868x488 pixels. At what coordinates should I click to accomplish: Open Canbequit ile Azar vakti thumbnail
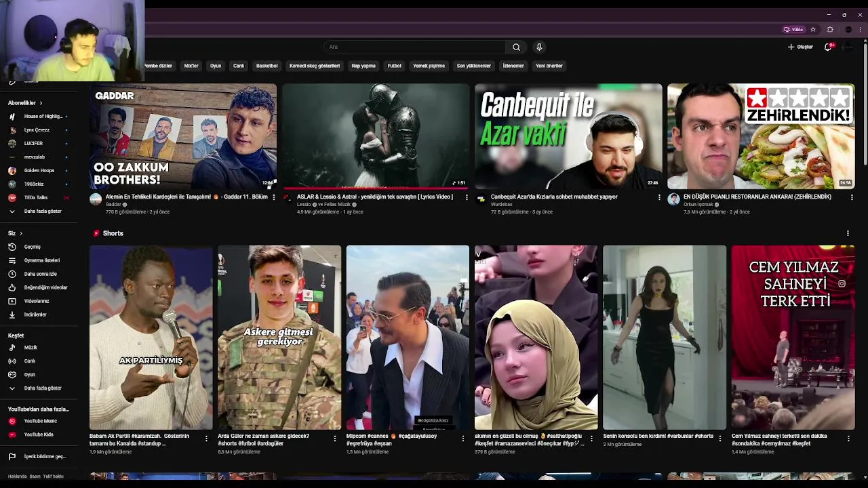click(x=568, y=136)
